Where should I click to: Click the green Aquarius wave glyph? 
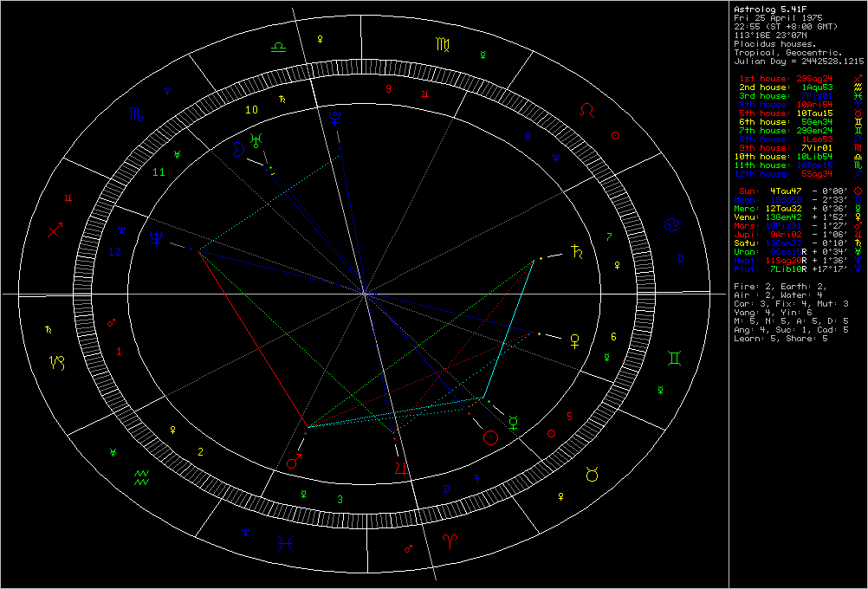142,476
